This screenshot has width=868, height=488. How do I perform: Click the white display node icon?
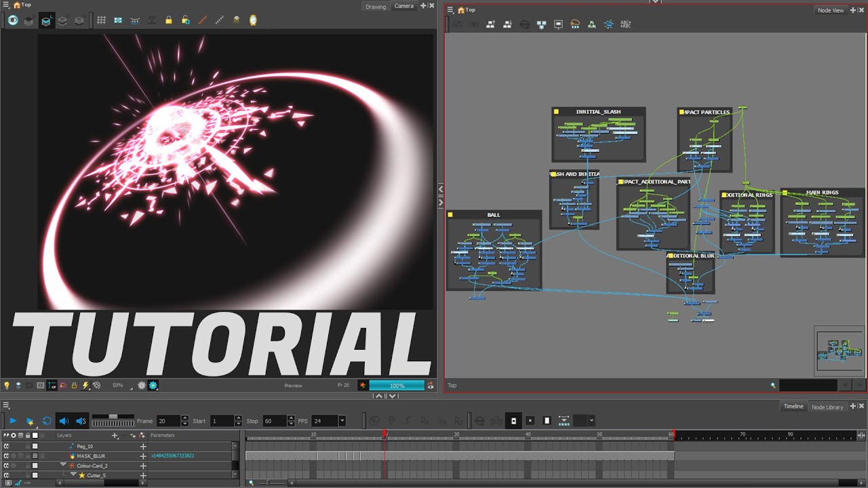pos(558,24)
